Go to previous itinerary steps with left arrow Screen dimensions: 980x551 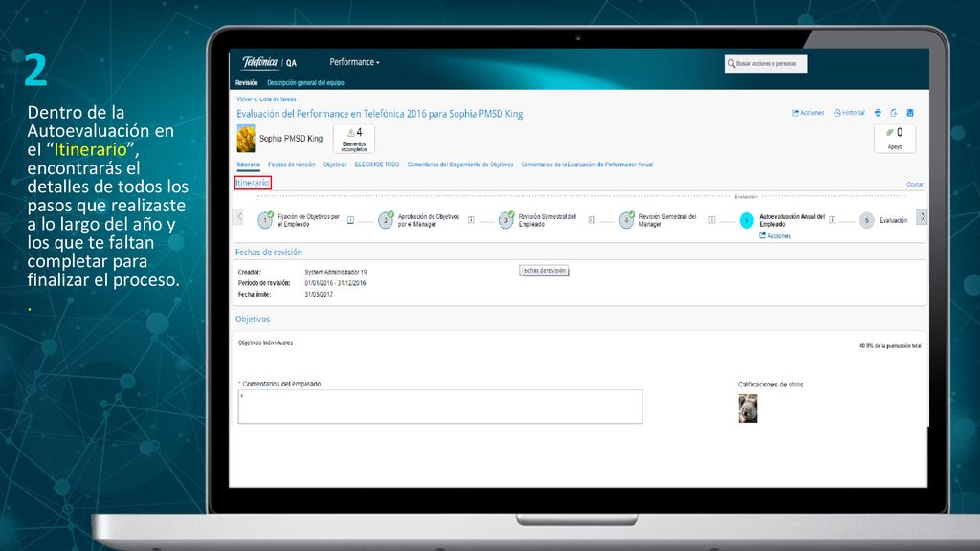click(x=239, y=217)
